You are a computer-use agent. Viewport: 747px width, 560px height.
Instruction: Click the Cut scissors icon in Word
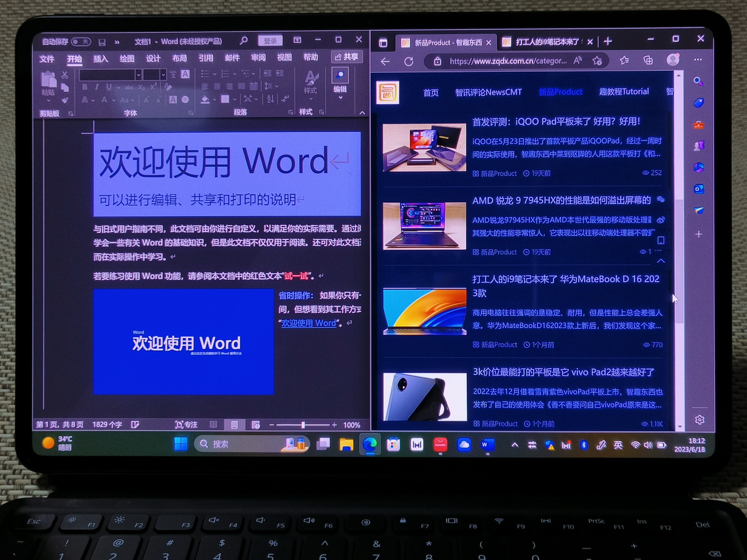[x=65, y=75]
